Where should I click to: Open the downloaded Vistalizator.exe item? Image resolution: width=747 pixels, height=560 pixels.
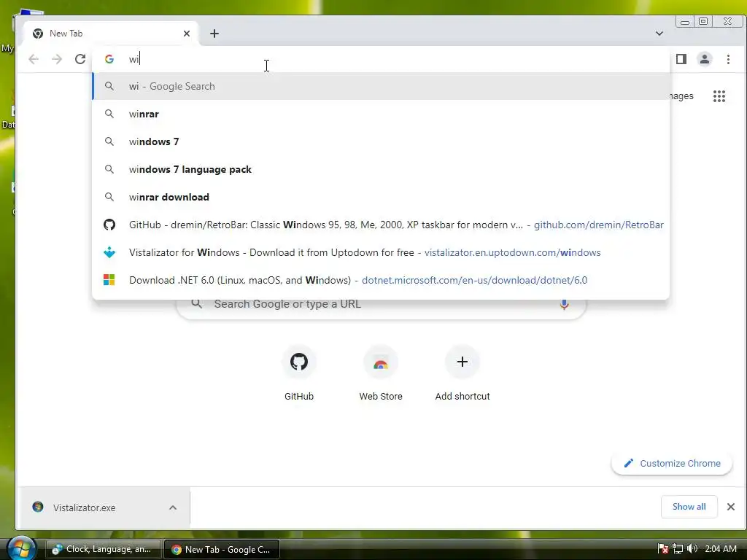click(85, 507)
